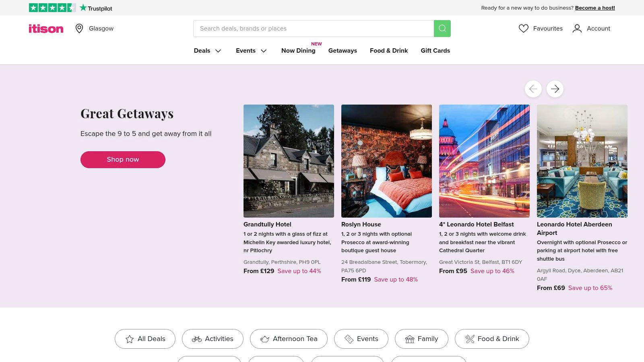This screenshot has width=644, height=362.
Task: Open the Leonardo Hotel Aberdeen Airport photo
Action: (582, 161)
